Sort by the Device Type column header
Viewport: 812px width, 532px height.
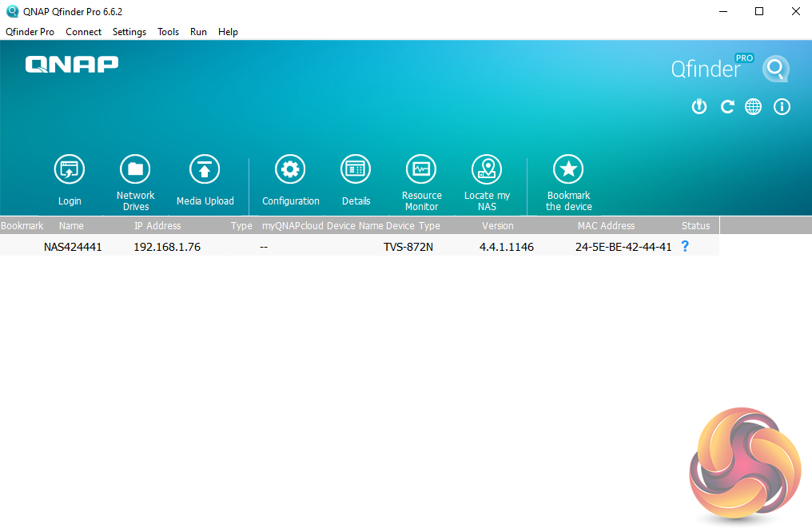point(412,225)
